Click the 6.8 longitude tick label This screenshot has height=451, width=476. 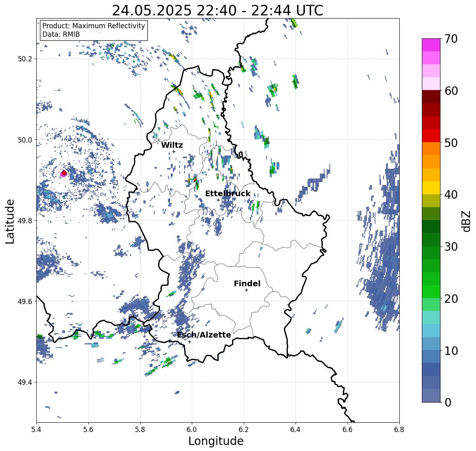click(399, 430)
